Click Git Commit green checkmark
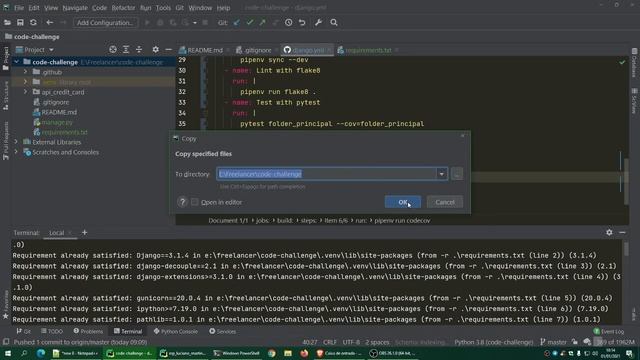The width and height of the screenshot is (640, 360). click(249, 22)
